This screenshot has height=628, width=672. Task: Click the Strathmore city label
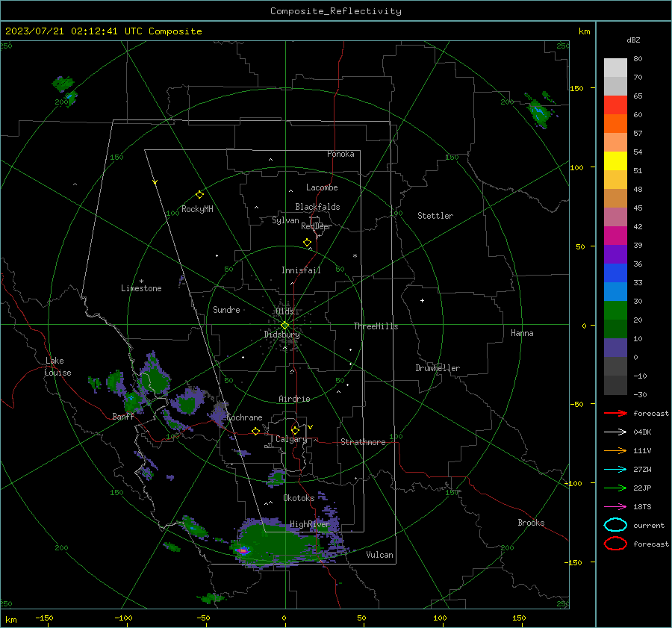click(363, 442)
